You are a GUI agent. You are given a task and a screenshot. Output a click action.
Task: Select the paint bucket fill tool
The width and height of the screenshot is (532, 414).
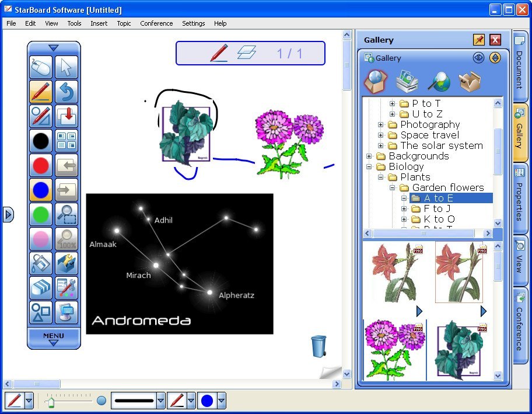point(41,264)
